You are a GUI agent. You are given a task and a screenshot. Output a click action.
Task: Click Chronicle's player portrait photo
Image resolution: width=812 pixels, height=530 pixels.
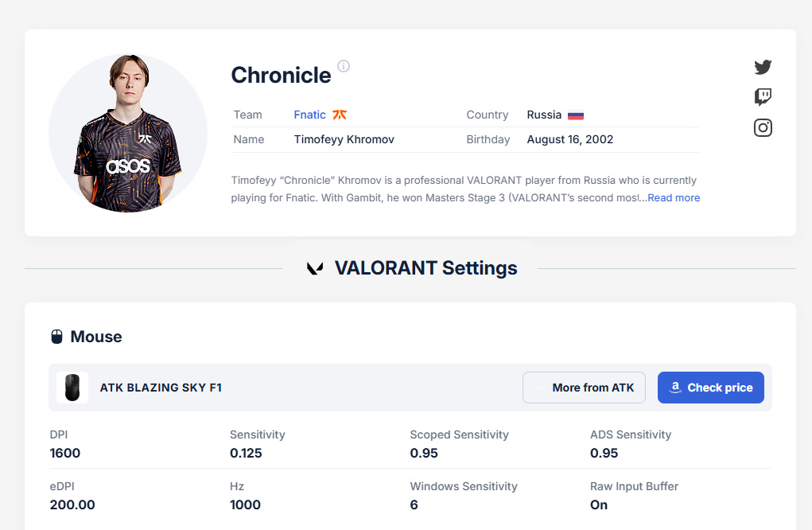coord(128,134)
